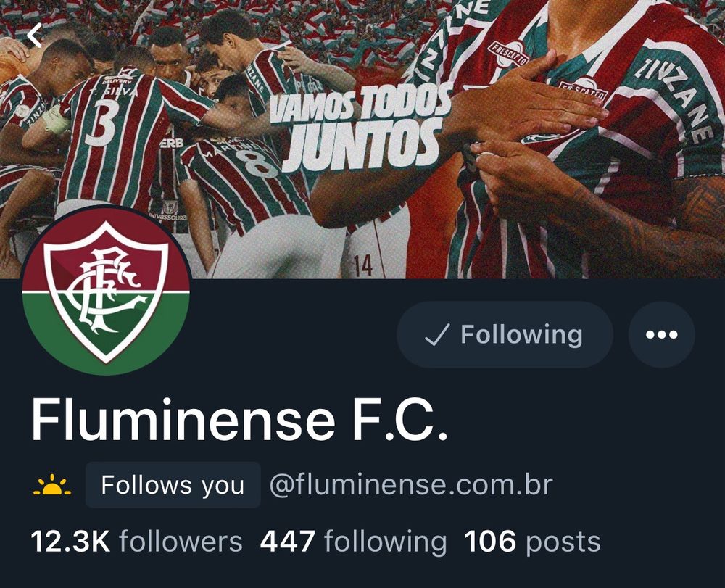Viewport: 725px width, 588px height.
Task: Click the number 14 shorts in banner
Action: tap(362, 265)
